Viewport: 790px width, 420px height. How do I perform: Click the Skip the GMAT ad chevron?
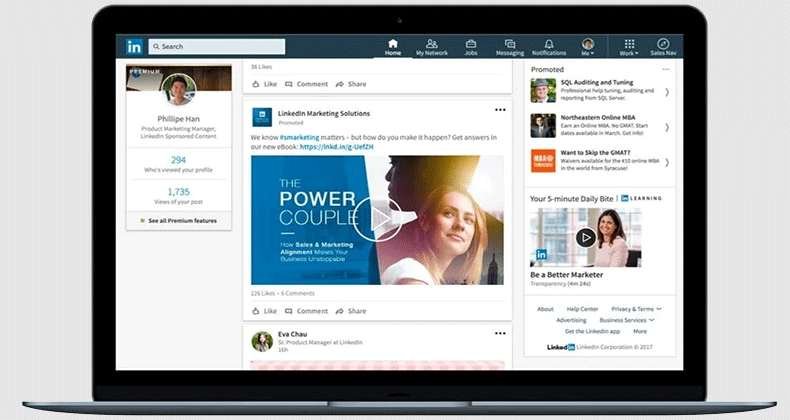point(667,163)
